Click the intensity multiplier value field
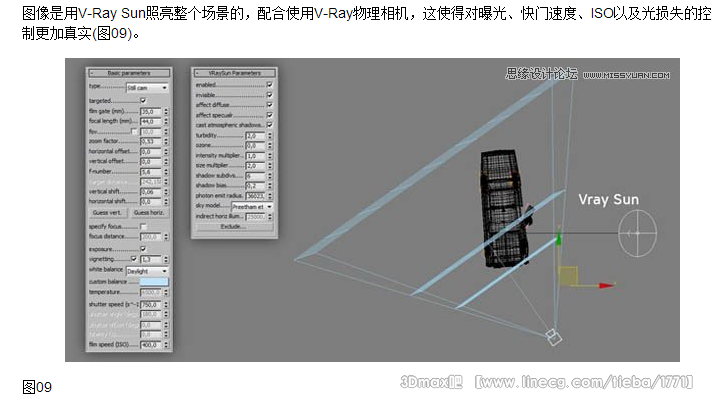This screenshot has width=722, height=399. pyautogui.click(x=256, y=156)
